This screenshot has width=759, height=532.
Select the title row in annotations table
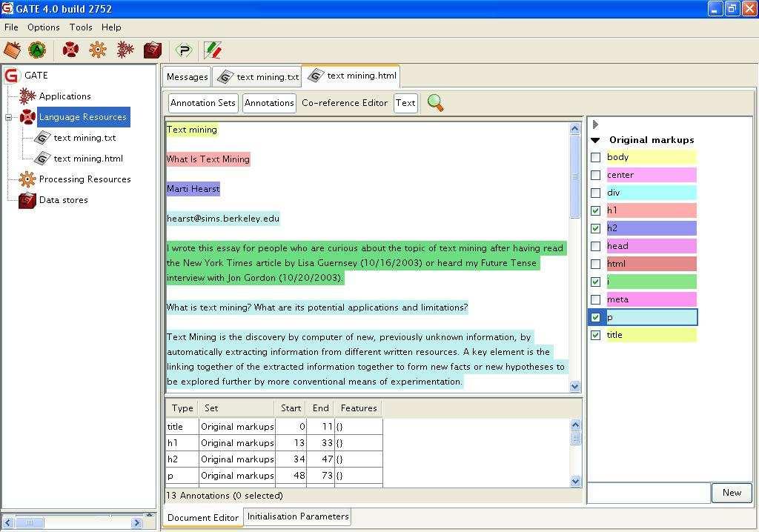[274, 427]
